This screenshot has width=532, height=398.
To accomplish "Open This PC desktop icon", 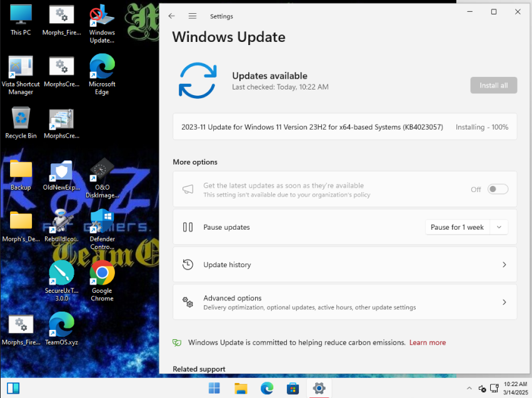I will point(21,20).
